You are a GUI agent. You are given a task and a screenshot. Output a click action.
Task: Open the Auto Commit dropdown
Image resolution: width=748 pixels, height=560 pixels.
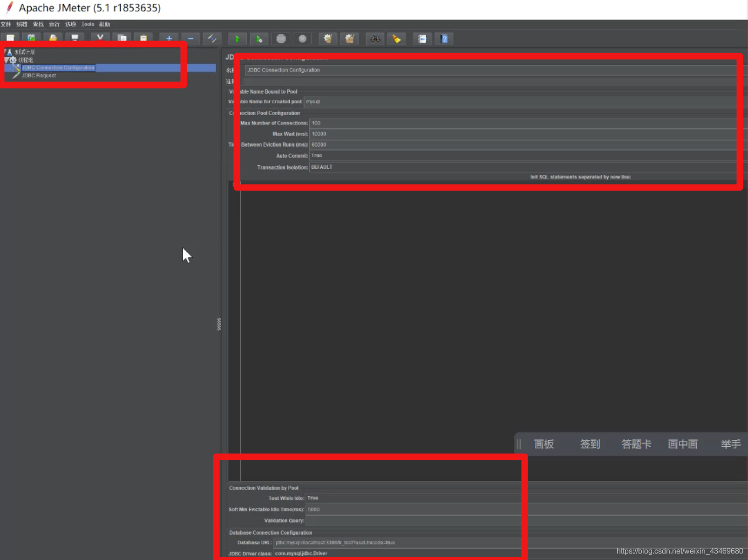(x=528, y=156)
